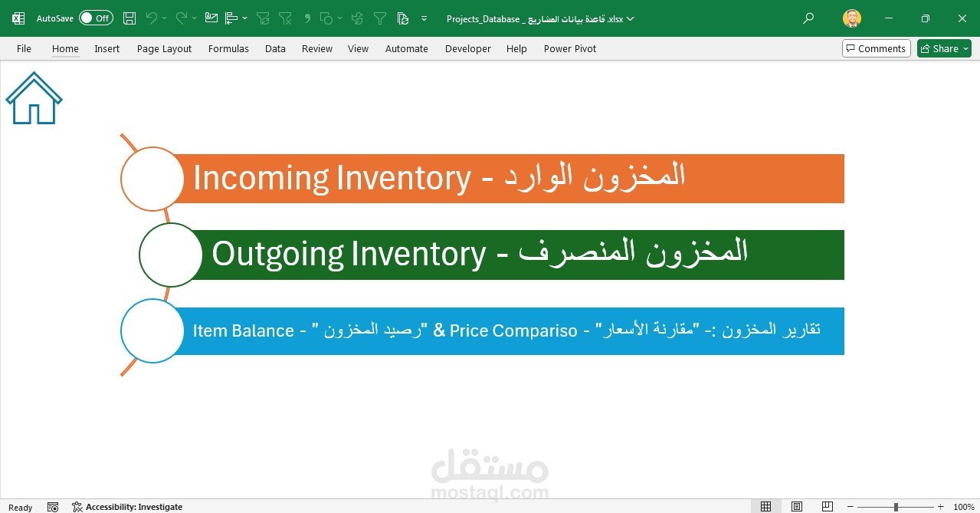Click the orange-outlined circle beside Incoming Inventory
980x513 pixels.
152,179
